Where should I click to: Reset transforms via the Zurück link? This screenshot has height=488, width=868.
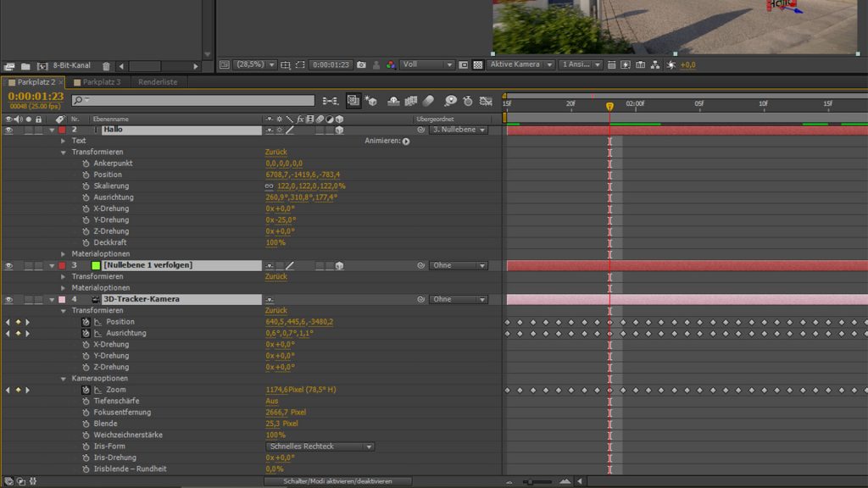click(x=275, y=152)
